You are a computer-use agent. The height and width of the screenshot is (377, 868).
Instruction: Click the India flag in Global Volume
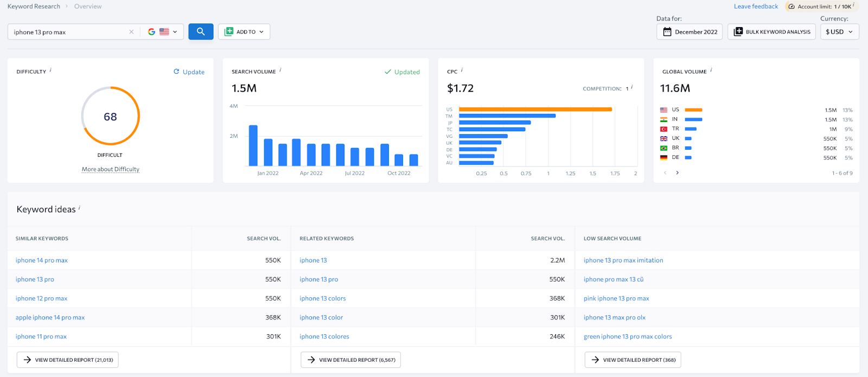point(663,119)
